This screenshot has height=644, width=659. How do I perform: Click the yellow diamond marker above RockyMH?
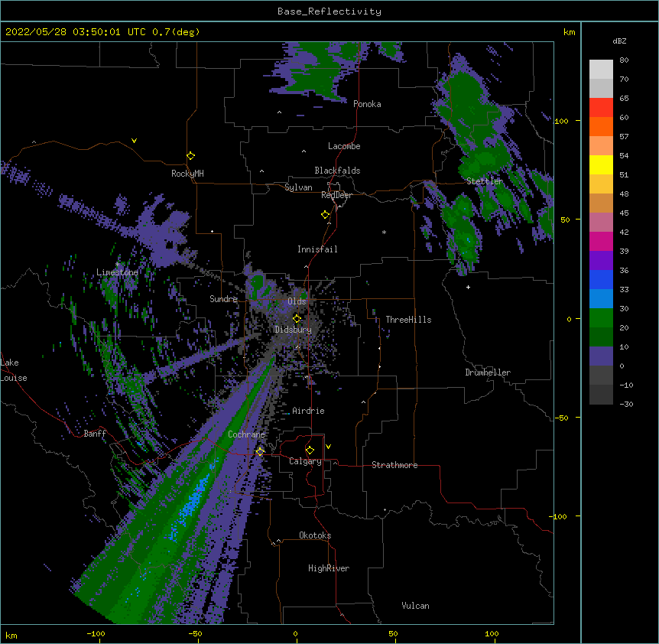(x=190, y=156)
